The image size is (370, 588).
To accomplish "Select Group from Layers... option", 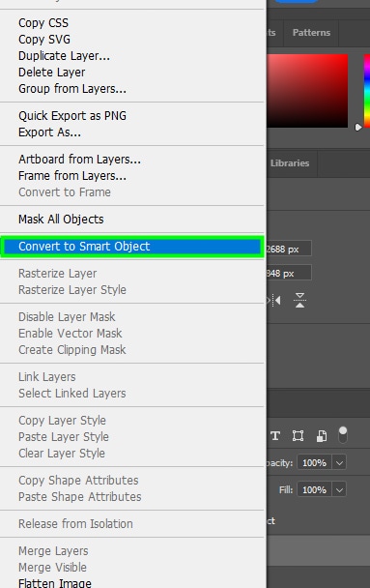I will click(72, 89).
